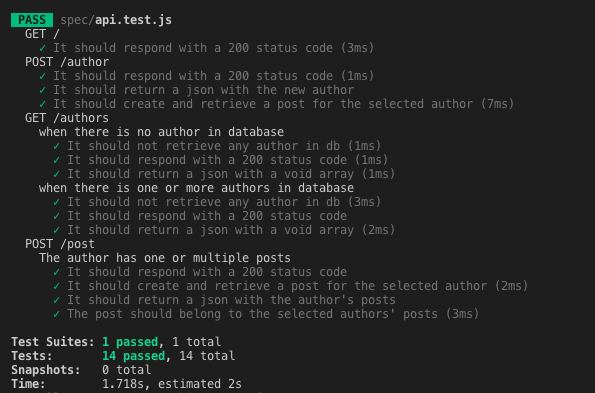Image resolution: width=595 pixels, height=393 pixels.
Task: Click checkmark for 'return a json with the new author'
Action: pyautogui.click(x=42, y=90)
